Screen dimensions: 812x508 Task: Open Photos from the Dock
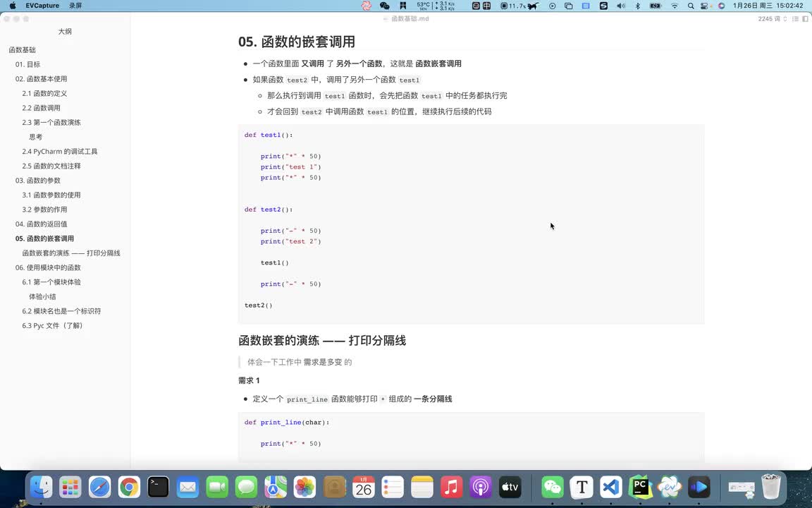(x=304, y=488)
